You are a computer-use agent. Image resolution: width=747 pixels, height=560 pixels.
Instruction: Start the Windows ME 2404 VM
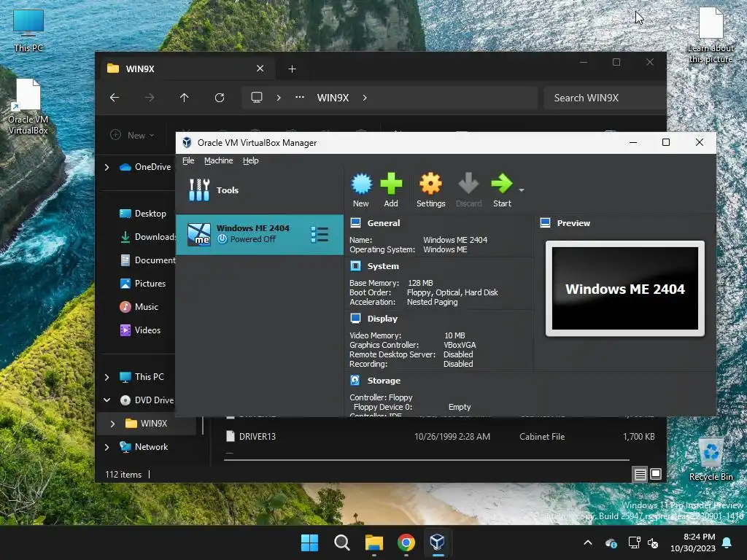[x=502, y=189]
